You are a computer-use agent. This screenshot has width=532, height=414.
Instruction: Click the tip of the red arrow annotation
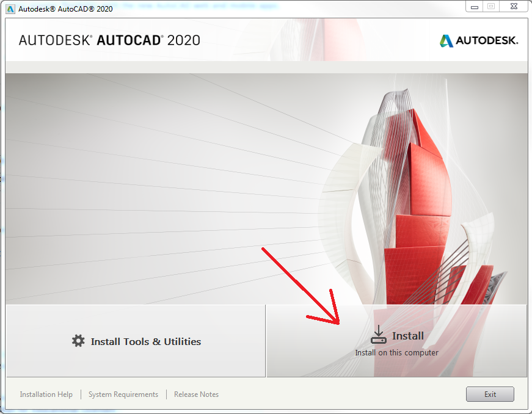339,322
